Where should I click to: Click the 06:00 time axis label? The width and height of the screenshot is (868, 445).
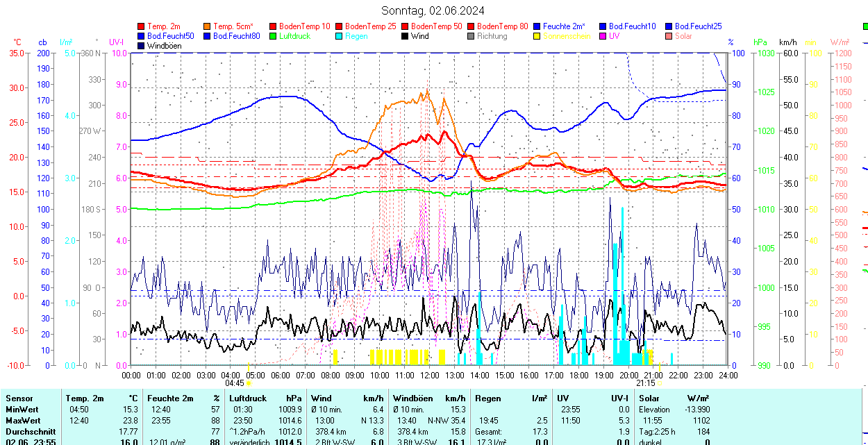[x=280, y=375]
